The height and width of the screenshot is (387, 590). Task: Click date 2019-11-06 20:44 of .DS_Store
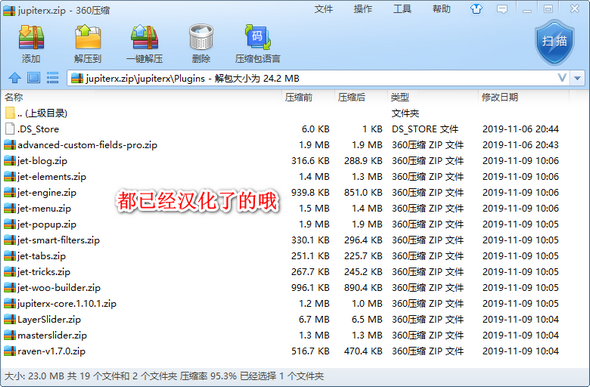click(521, 129)
